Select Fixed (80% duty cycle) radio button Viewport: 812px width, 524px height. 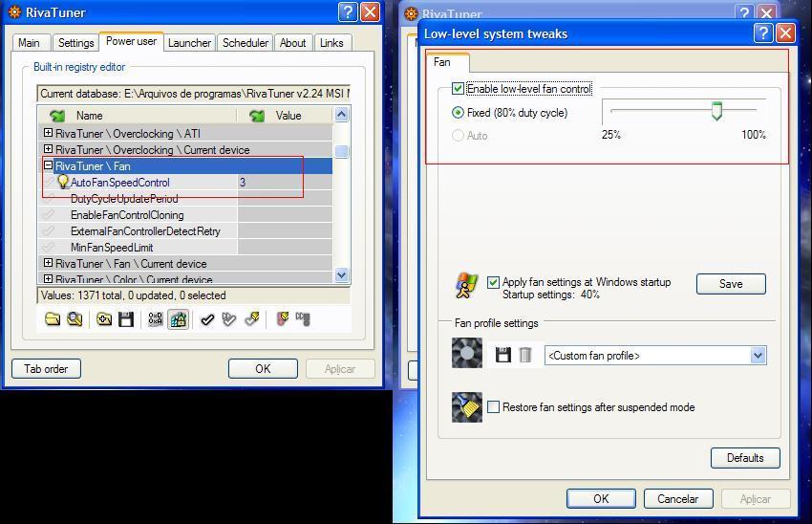pyautogui.click(x=458, y=113)
